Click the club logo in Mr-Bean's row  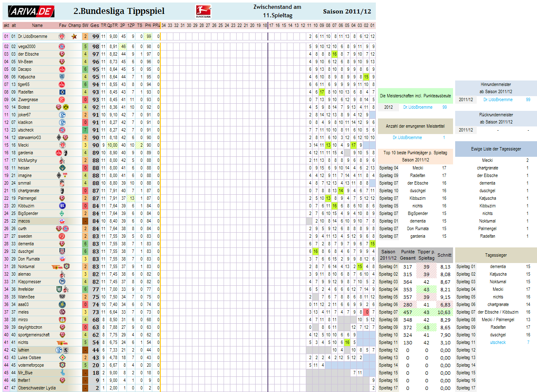[x=62, y=62]
